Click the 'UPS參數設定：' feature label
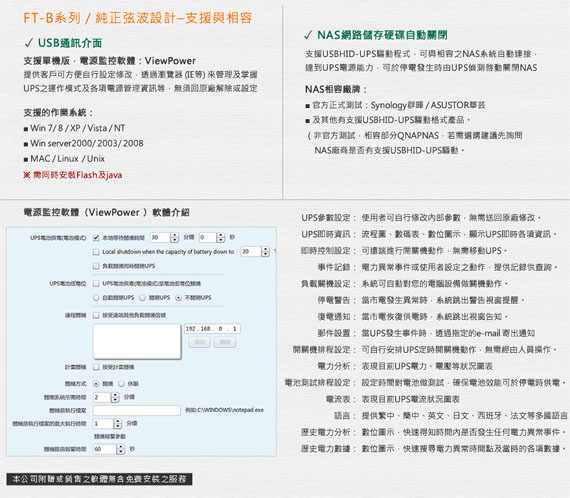Screen dimensions: 570x498 tap(328, 218)
